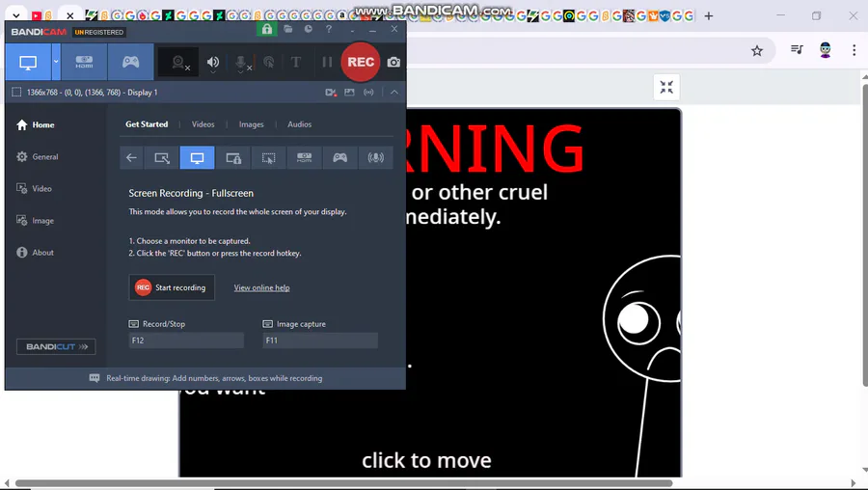The image size is (868, 490).
Task: Click the broadcast signal status icon
Action: coord(368,93)
